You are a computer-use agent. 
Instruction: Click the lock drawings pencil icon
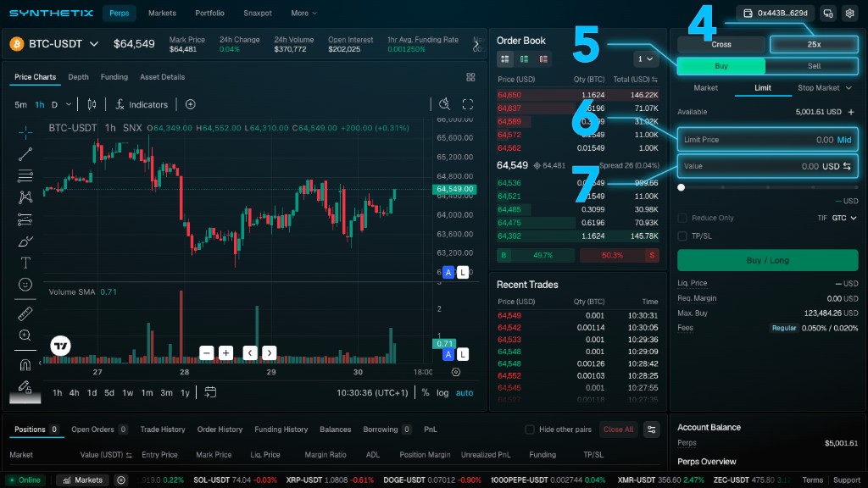tap(25, 386)
